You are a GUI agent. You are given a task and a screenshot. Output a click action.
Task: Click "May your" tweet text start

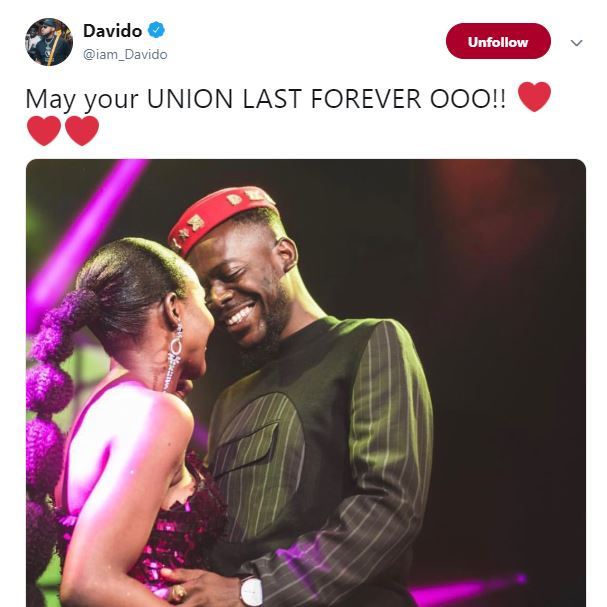tap(82, 99)
